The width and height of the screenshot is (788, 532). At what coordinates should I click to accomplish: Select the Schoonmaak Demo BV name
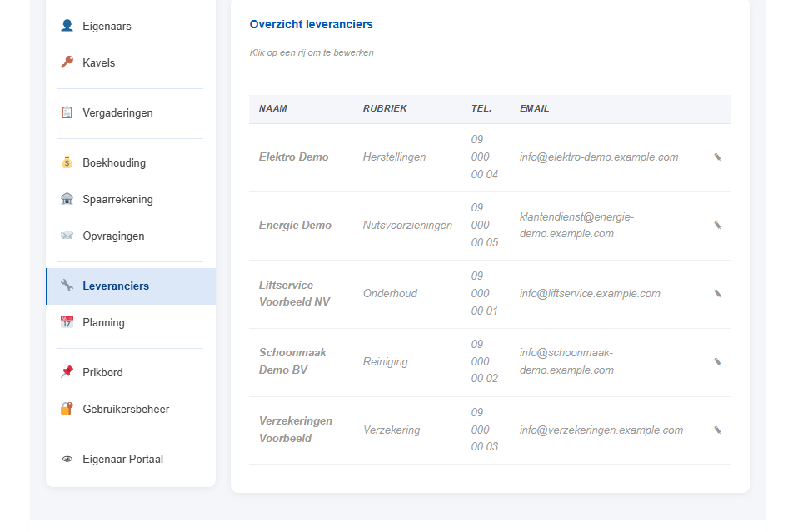pos(292,361)
